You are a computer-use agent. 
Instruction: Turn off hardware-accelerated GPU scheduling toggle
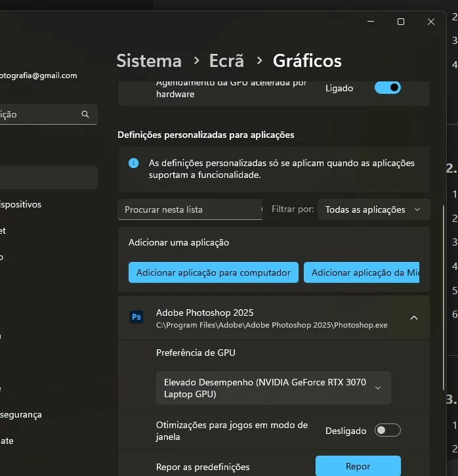[388, 88]
